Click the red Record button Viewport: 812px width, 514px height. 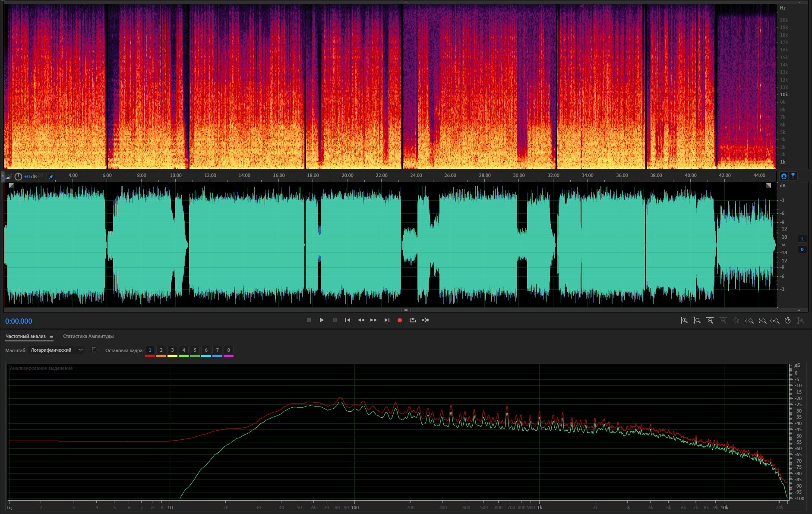400,320
